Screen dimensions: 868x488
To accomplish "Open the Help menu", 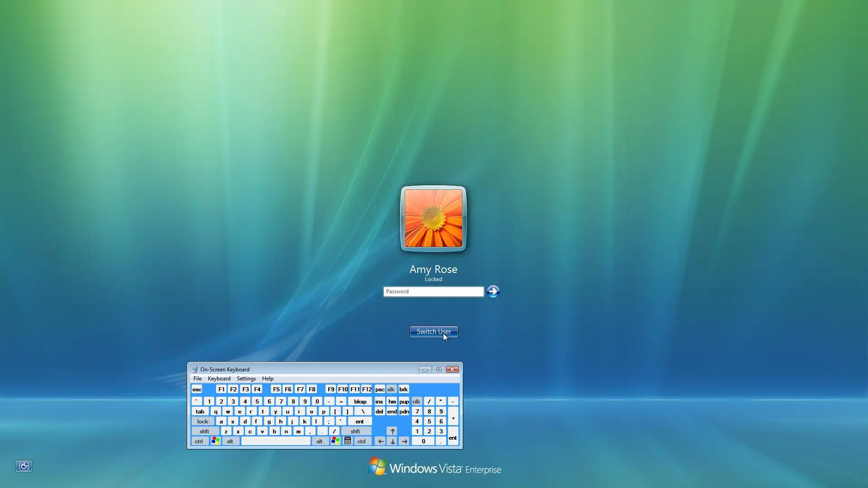I will 268,379.
